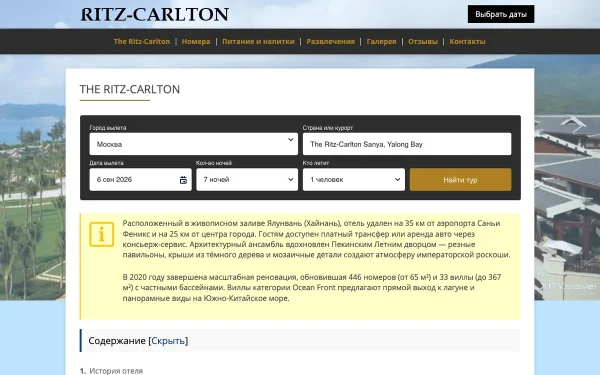Open the Контакты menu item
Image resolution: width=600 pixels, height=375 pixels.
click(467, 41)
